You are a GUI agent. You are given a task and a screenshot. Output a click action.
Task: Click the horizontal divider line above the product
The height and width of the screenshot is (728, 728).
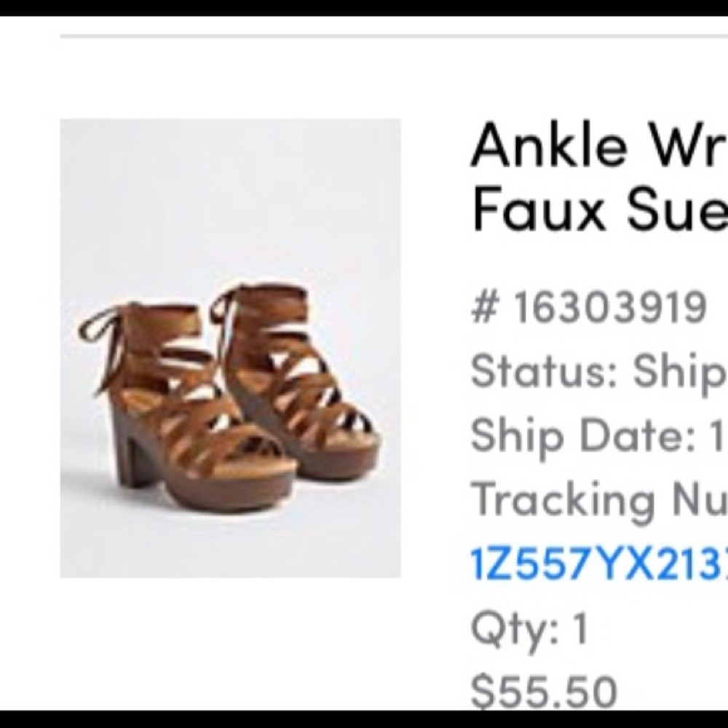(393, 35)
